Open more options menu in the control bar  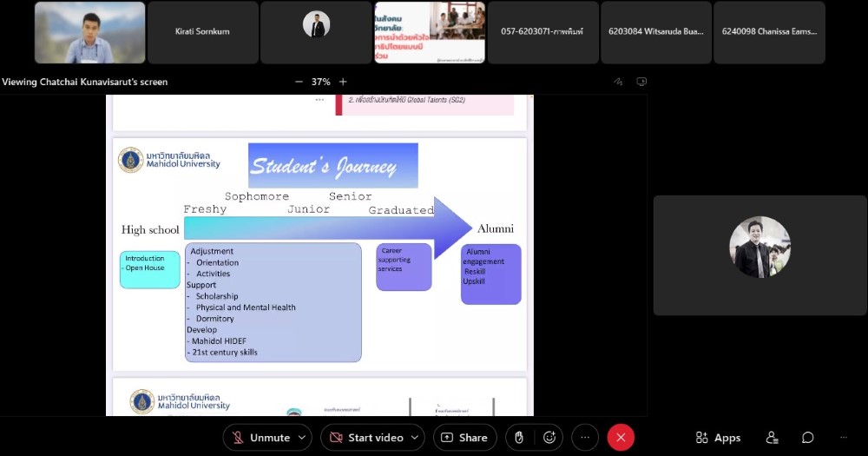[x=584, y=438]
